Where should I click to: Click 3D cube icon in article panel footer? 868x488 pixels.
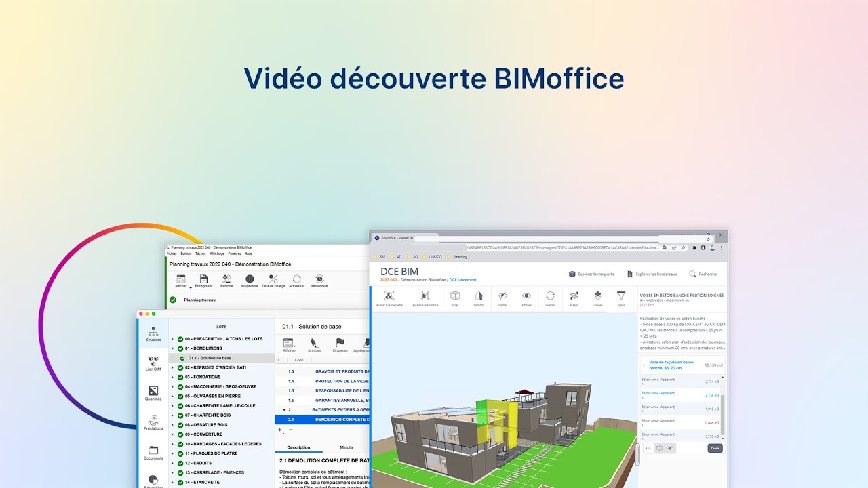[x=659, y=448]
